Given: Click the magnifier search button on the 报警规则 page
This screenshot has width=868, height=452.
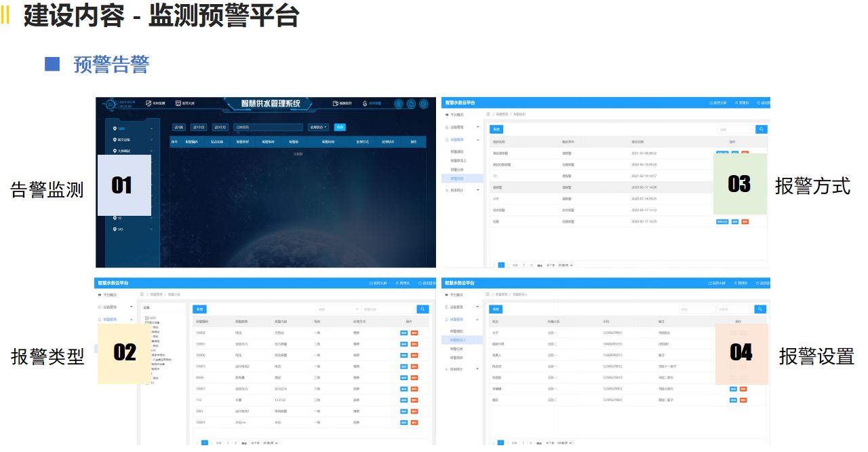Looking at the screenshot, I should [762, 129].
